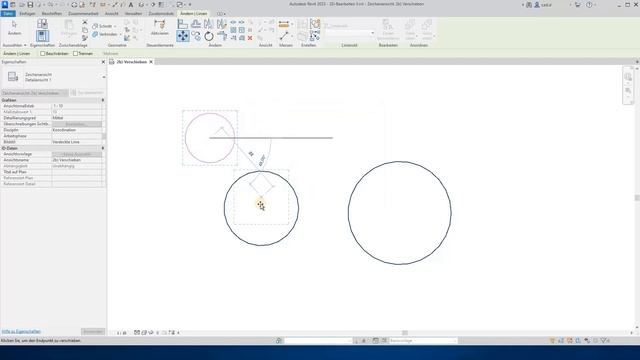Click the Ansichtsvorlage value button
Screen dimensions: 640x360
(77, 154)
